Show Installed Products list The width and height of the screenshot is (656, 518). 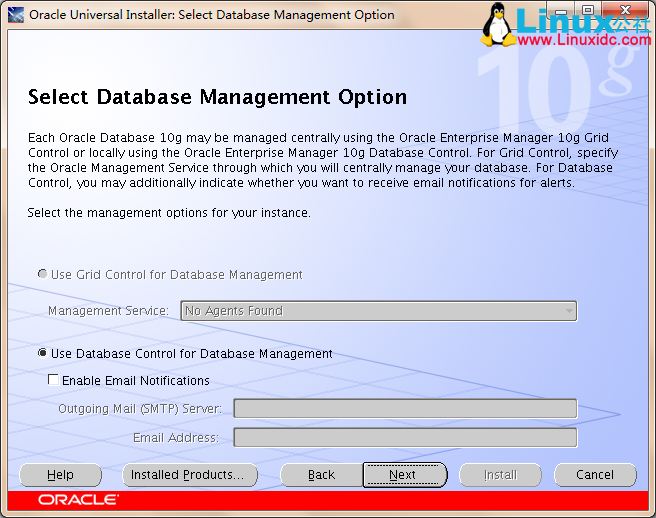point(190,475)
